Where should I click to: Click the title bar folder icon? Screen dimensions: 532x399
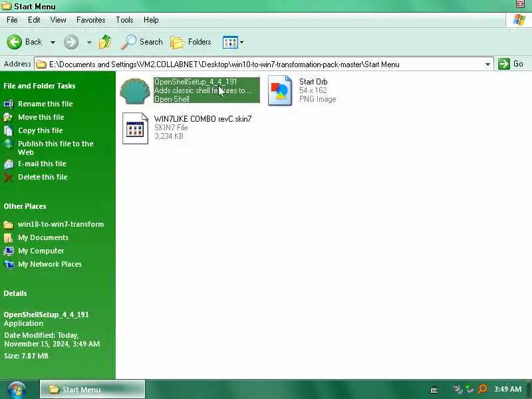point(6,6)
